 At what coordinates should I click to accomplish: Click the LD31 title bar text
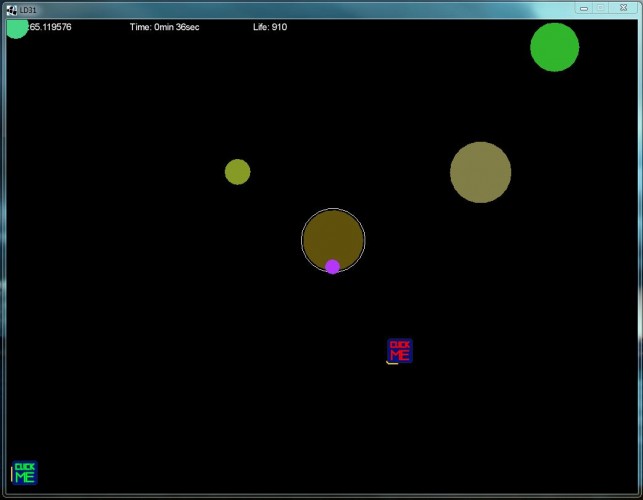pos(28,10)
